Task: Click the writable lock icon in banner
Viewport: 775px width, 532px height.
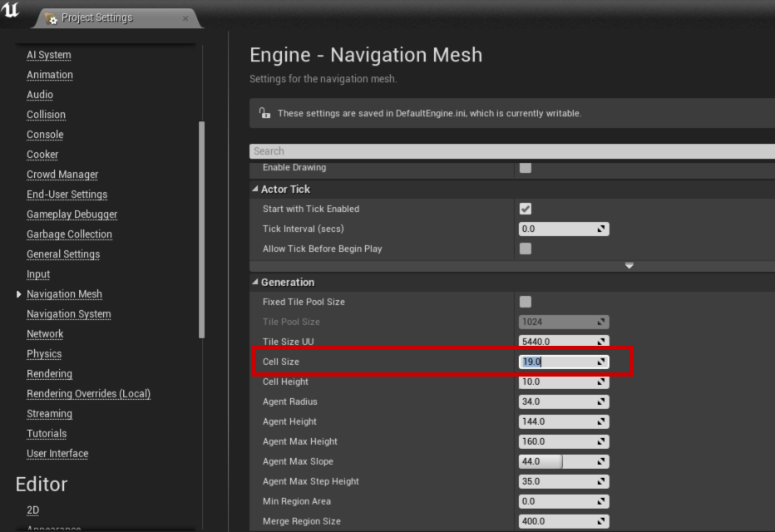Action: (264, 113)
